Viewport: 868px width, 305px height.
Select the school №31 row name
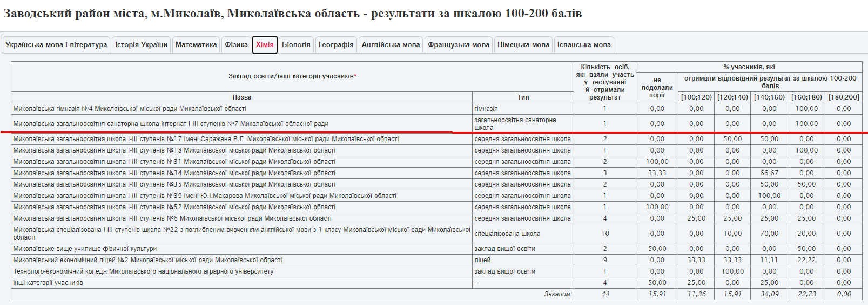point(174,162)
